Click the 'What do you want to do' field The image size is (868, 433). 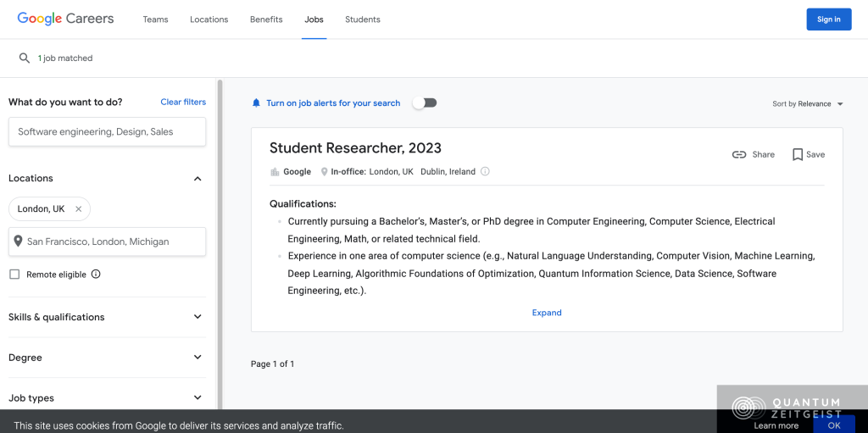pyautogui.click(x=107, y=132)
